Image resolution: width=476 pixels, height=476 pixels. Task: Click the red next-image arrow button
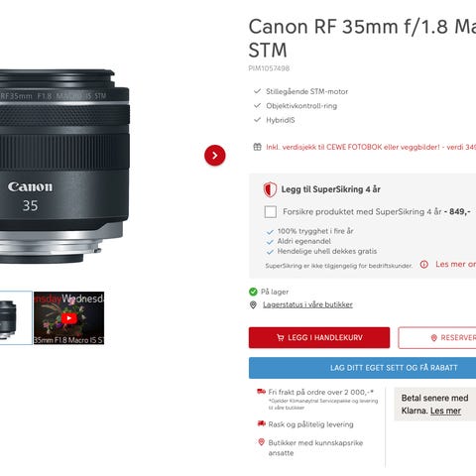215,155
